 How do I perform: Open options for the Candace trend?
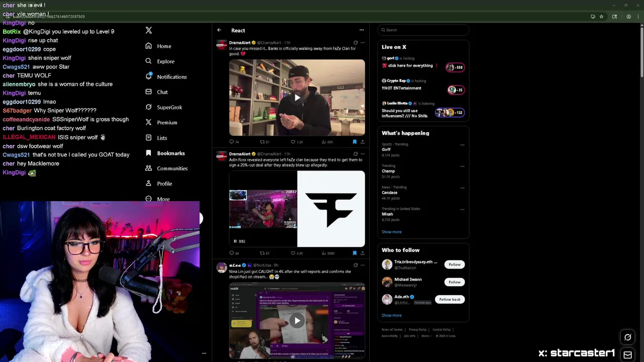pos(462,188)
